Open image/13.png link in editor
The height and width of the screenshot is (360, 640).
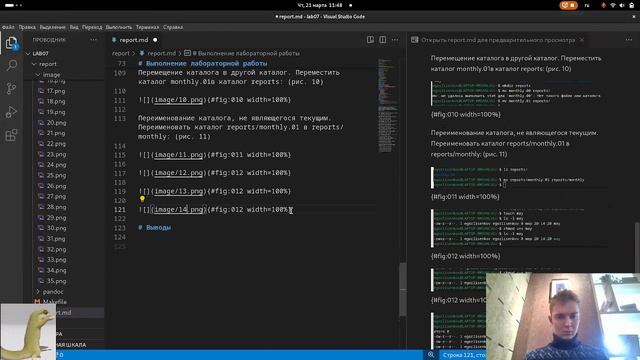coord(178,191)
